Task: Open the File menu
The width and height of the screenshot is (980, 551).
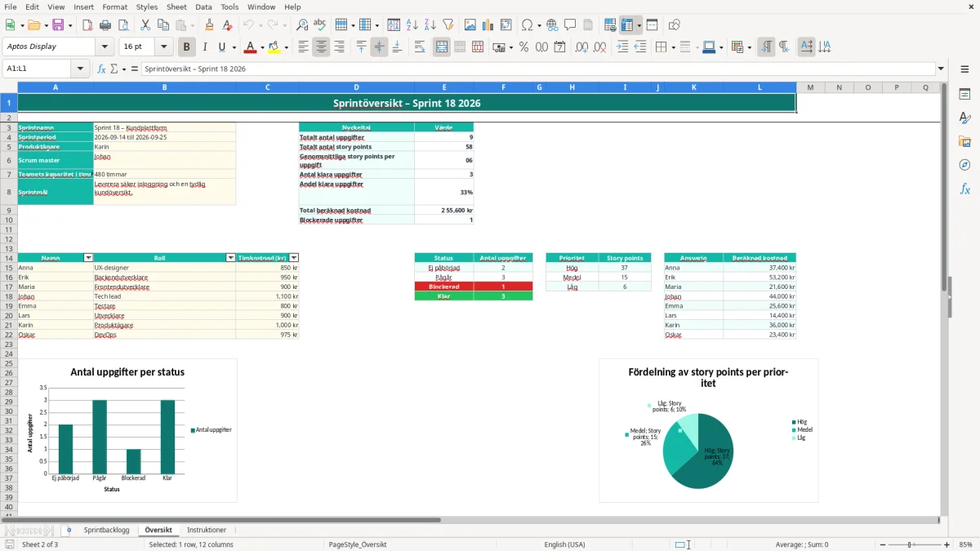Action: click(10, 7)
